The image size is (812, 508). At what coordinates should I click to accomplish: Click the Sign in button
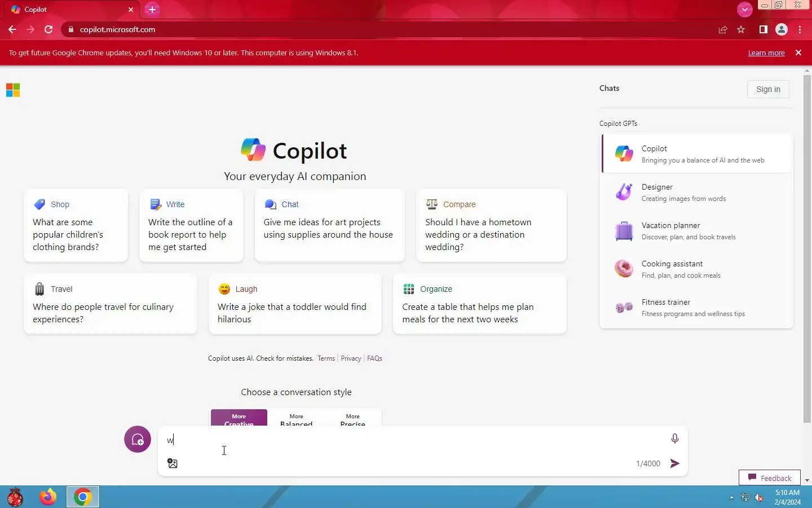point(768,89)
